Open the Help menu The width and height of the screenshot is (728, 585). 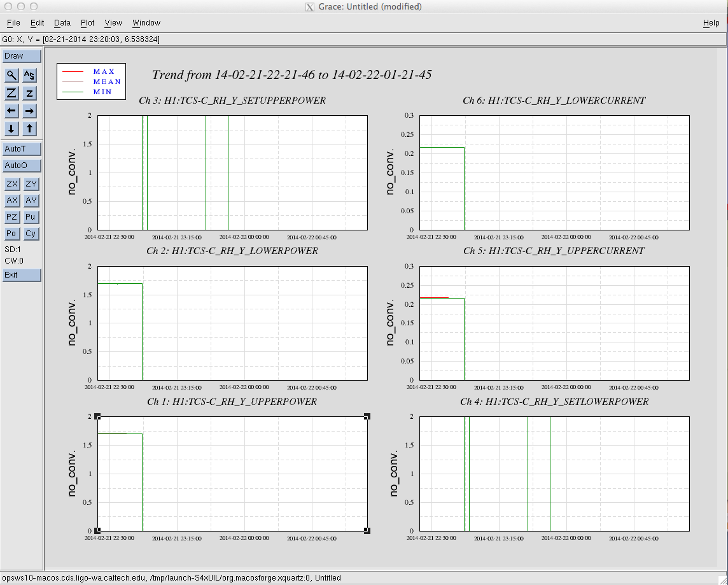click(711, 23)
